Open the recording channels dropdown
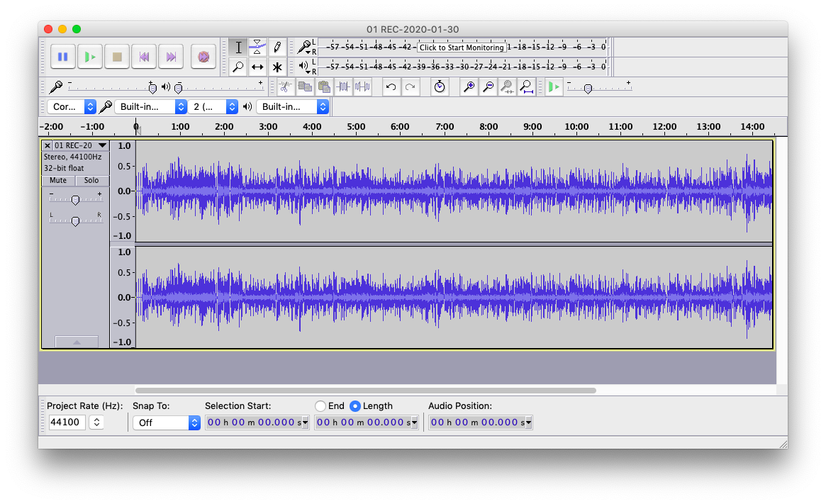The height and width of the screenshot is (504, 826). point(213,106)
